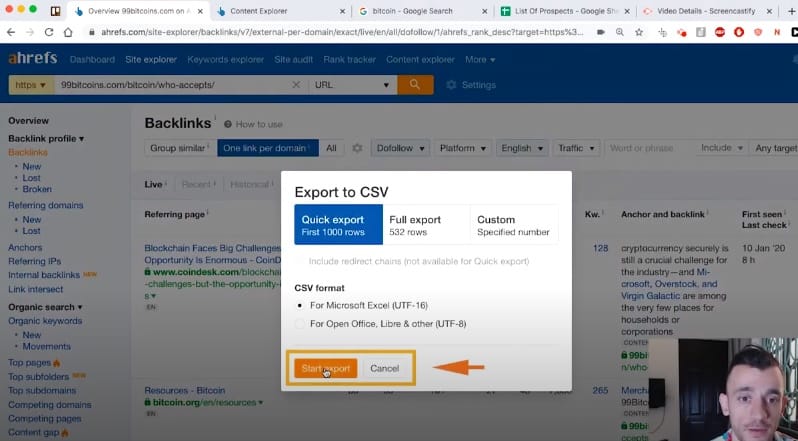Switch to Group similar mode
Viewport: 798px width, 441px height.
[180, 148]
